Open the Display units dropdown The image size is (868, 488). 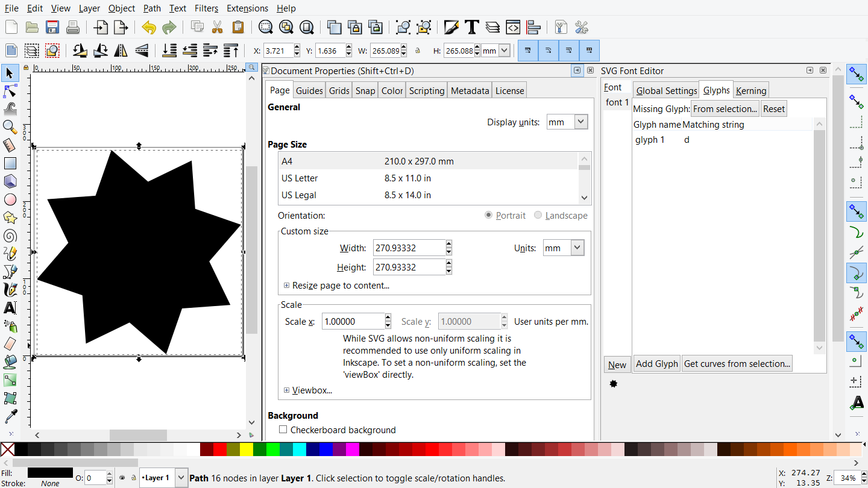[566, 121]
